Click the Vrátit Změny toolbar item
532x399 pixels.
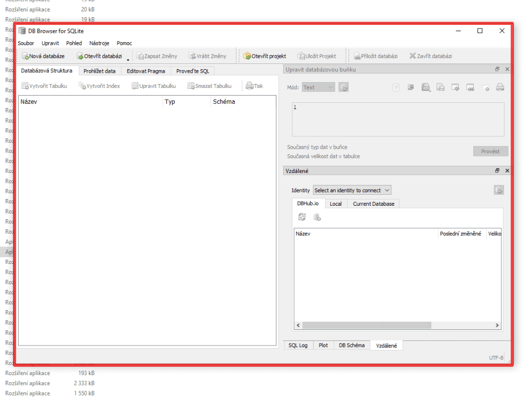pos(207,56)
